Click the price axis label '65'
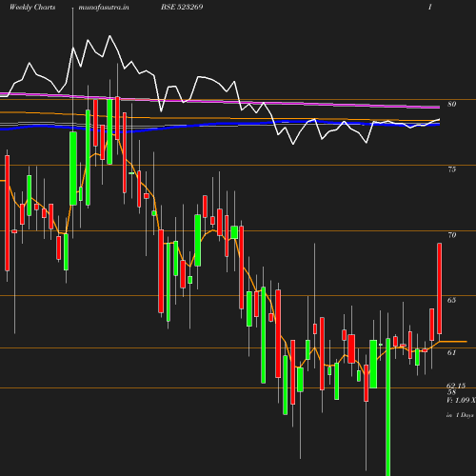The width and height of the screenshot is (476, 476). point(452,300)
